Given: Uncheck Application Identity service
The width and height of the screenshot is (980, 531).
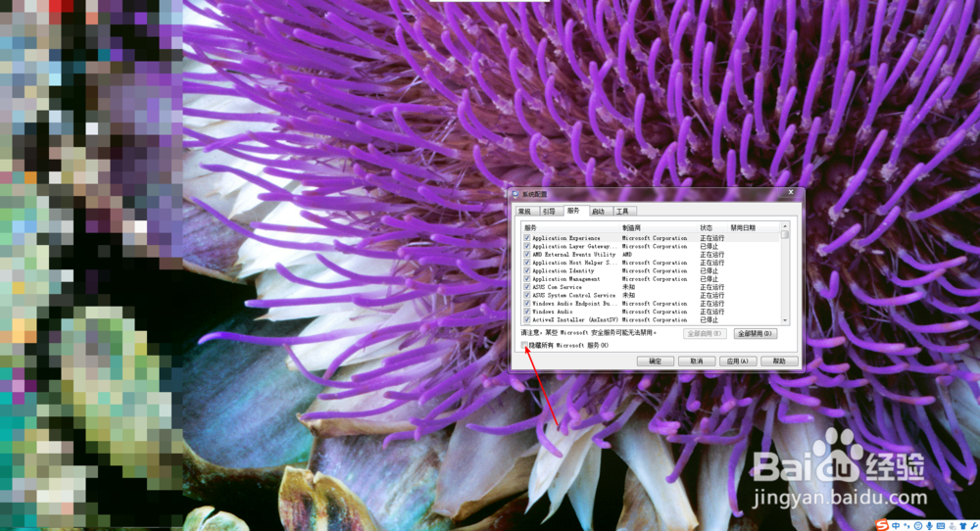Looking at the screenshot, I should (x=527, y=270).
